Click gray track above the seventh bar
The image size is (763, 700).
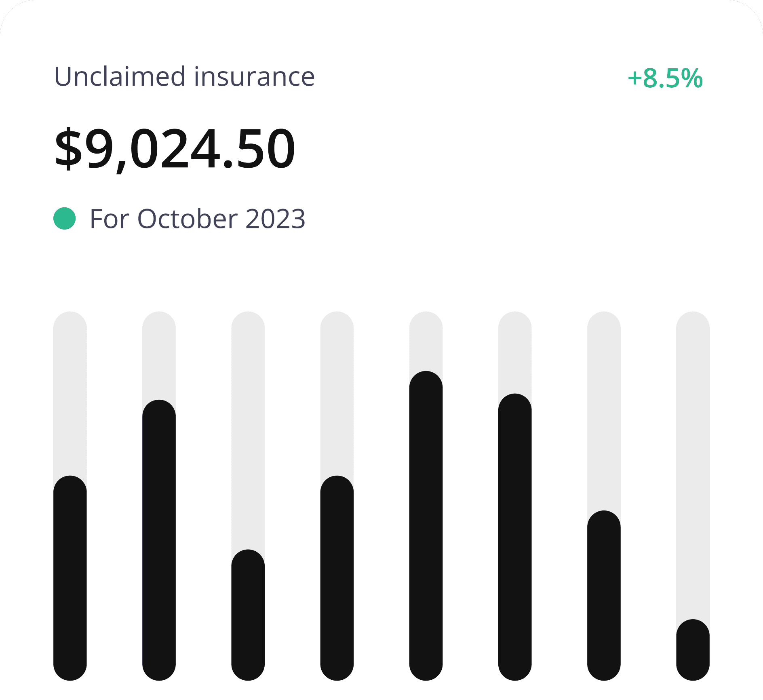(x=604, y=411)
